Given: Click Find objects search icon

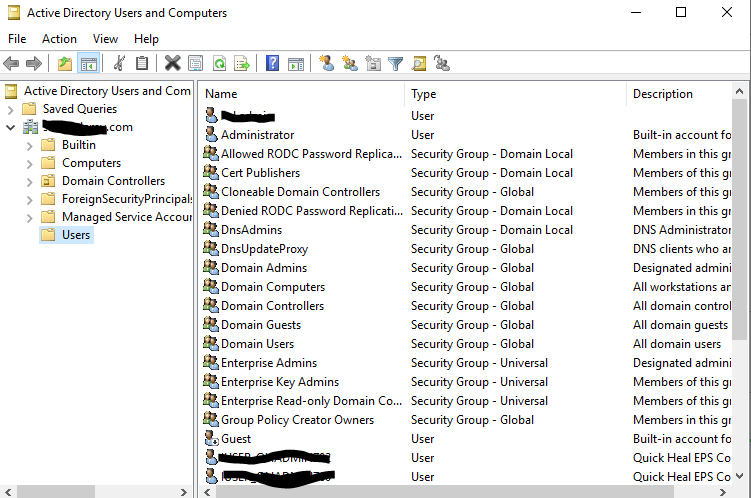Looking at the screenshot, I should coord(419,63).
